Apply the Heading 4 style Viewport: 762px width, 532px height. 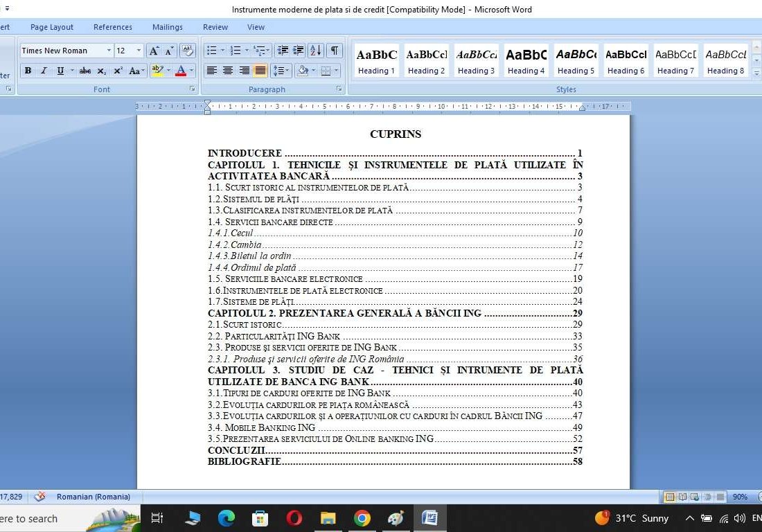pos(526,60)
